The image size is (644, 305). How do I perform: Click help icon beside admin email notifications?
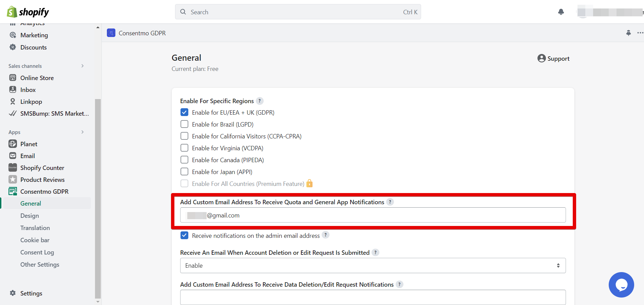point(325,235)
